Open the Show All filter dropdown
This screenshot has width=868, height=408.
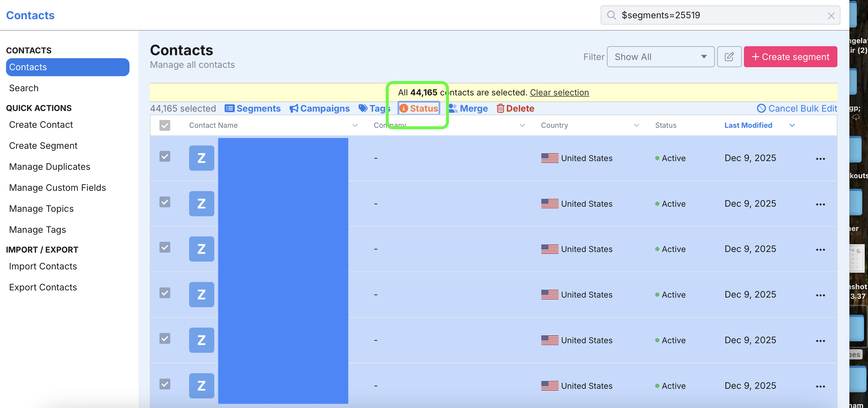pos(660,57)
